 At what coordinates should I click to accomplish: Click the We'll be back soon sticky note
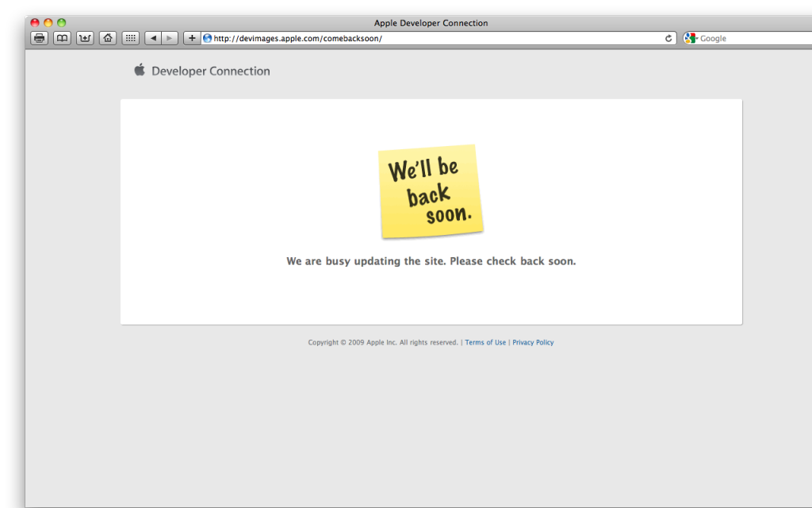(x=431, y=191)
